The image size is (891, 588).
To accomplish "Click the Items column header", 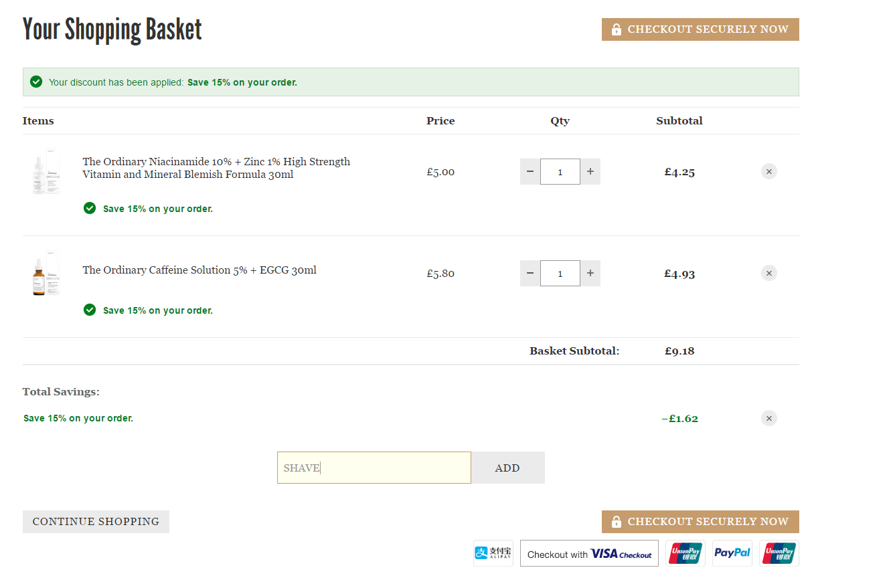I will click(38, 121).
